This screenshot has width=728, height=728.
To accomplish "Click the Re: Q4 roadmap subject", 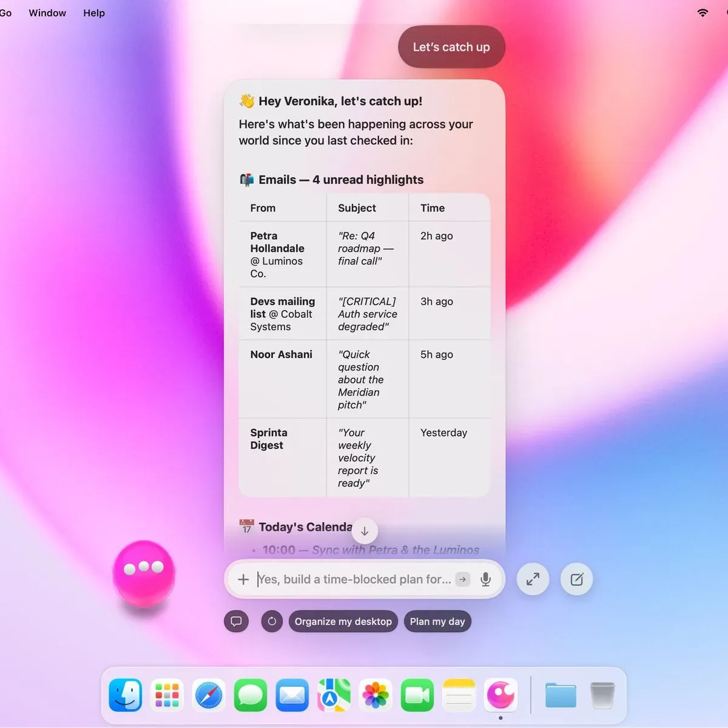I will coord(368,254).
